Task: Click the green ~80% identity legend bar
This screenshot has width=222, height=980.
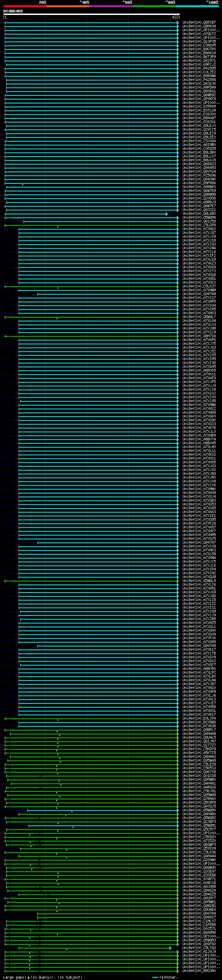Action: click(x=154, y=6)
